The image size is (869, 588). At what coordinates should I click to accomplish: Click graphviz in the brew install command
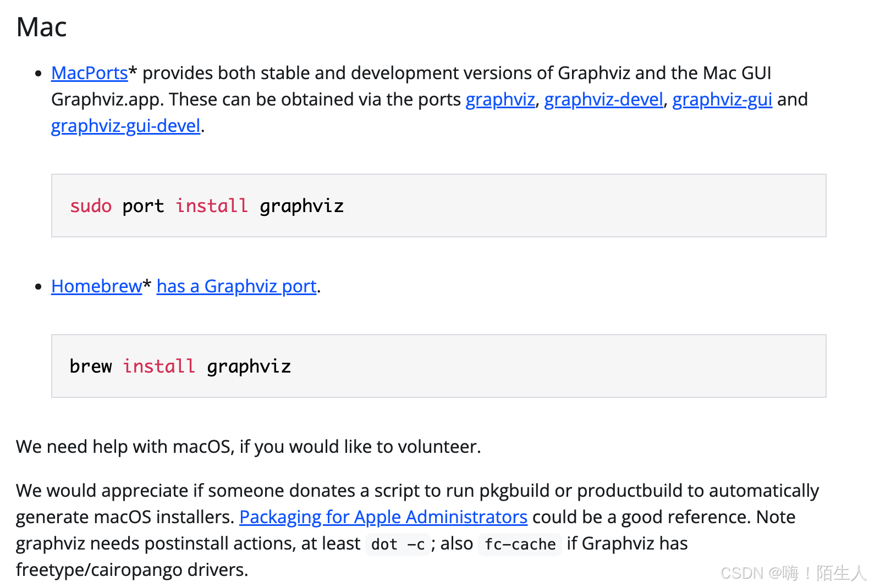pyautogui.click(x=249, y=367)
